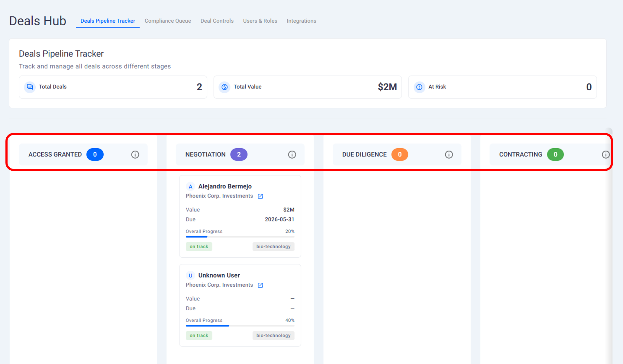Viewport: 623px width, 364px height.
Task: Click the Total Deals chat icon
Action: click(30, 87)
